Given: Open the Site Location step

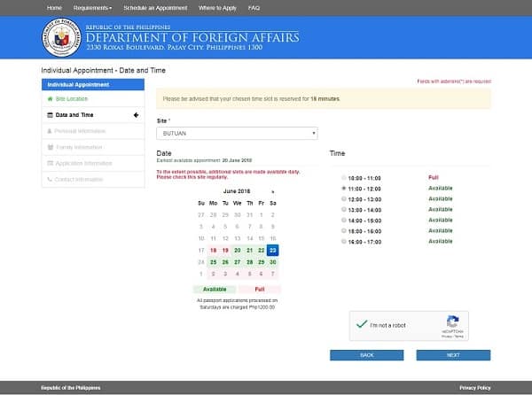Looking at the screenshot, I should 93,99.
